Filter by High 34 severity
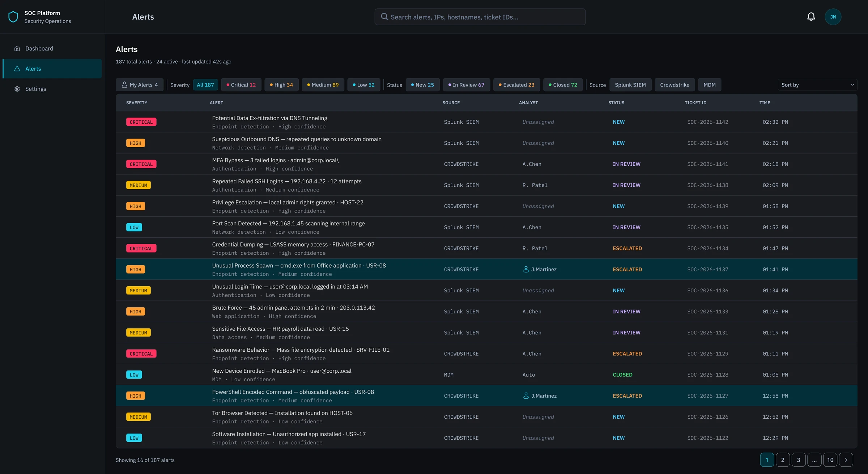Screen dimensions: 868x474 281,85
